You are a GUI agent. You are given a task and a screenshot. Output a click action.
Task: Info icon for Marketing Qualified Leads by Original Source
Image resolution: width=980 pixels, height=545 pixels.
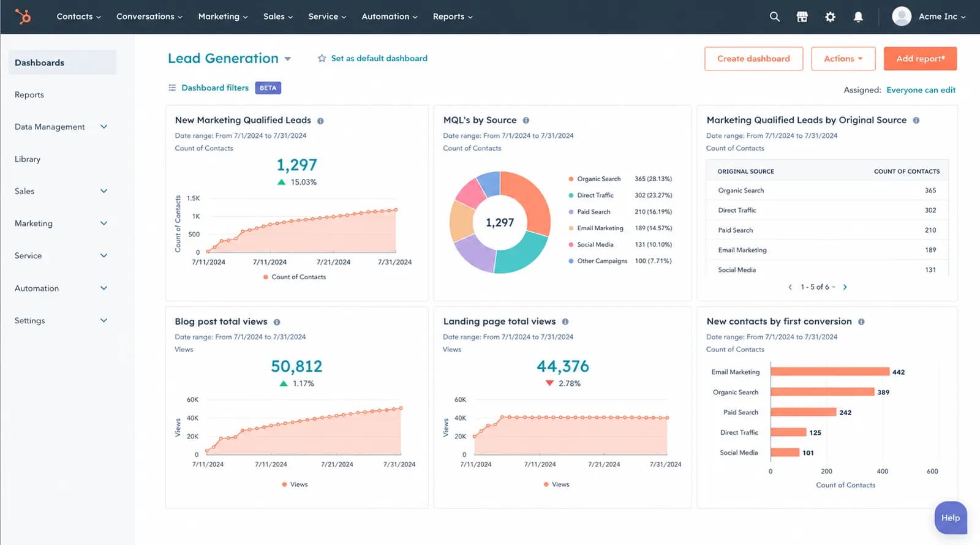pyautogui.click(x=916, y=121)
